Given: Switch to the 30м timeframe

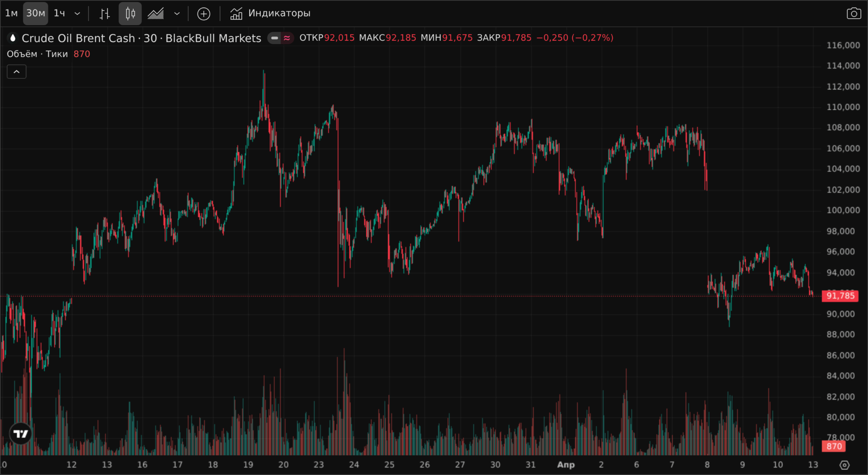Looking at the screenshot, I should [36, 14].
